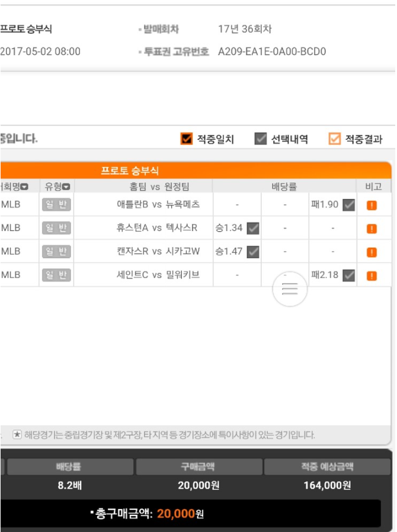Select the 캔자스R vs 시카고W match text
This screenshot has height=532, width=397.
click(x=158, y=251)
